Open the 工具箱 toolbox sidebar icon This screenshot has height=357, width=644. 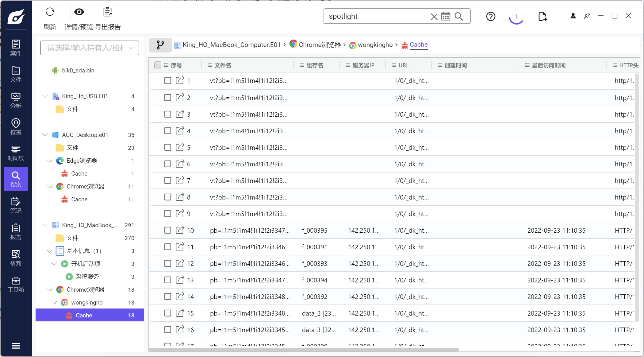pyautogui.click(x=16, y=284)
